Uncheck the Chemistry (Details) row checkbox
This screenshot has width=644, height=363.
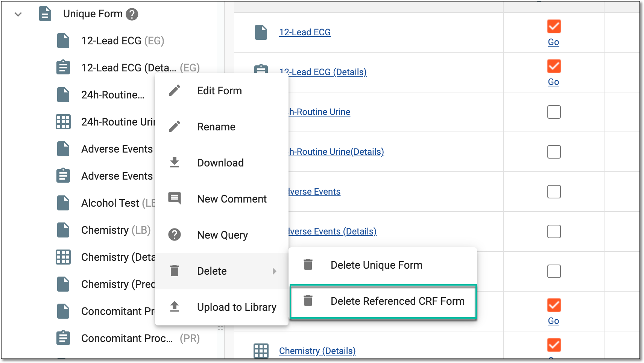click(x=554, y=345)
